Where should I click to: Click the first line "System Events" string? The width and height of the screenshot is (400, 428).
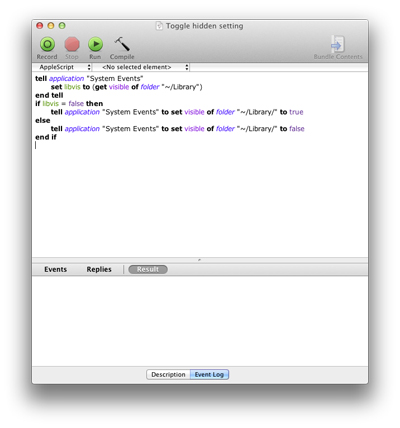[115, 79]
